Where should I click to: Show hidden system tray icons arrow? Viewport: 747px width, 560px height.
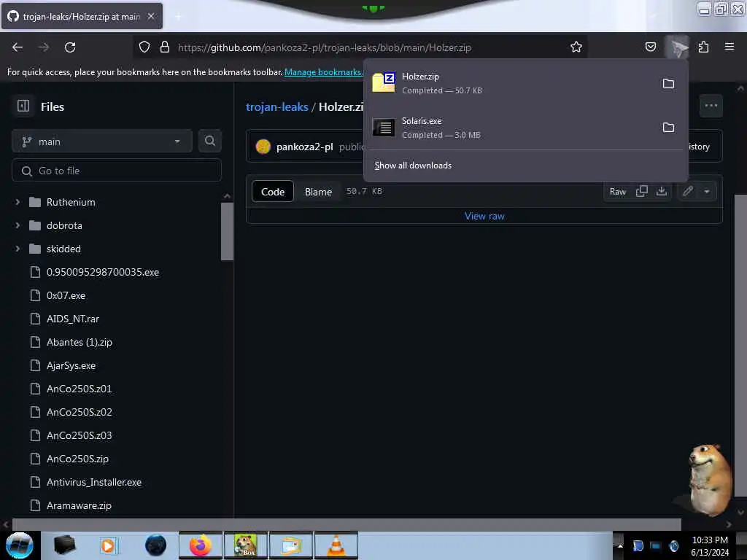[620, 545]
